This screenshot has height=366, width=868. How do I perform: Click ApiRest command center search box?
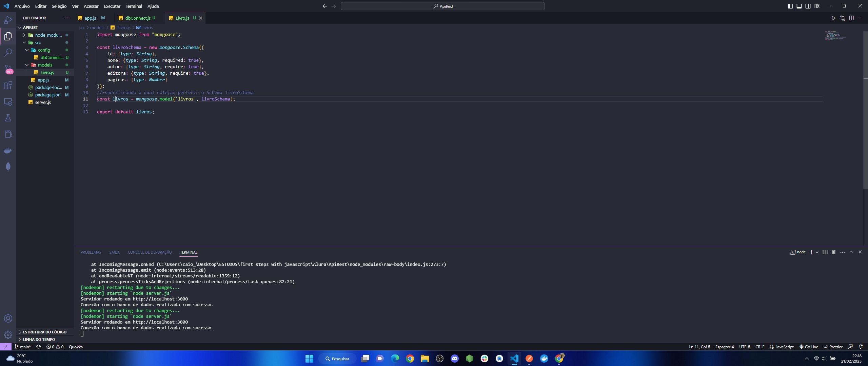click(x=443, y=6)
